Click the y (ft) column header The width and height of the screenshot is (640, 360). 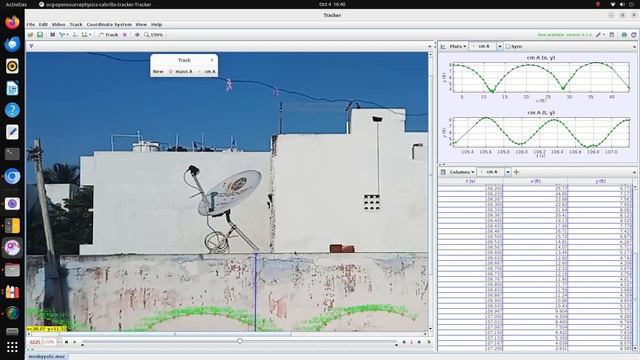(600, 181)
